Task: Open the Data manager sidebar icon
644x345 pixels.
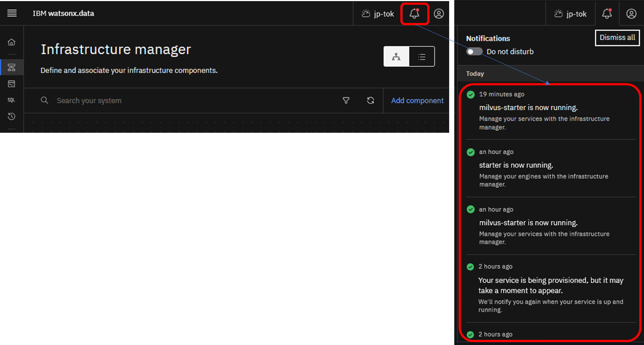Action: click(x=12, y=84)
